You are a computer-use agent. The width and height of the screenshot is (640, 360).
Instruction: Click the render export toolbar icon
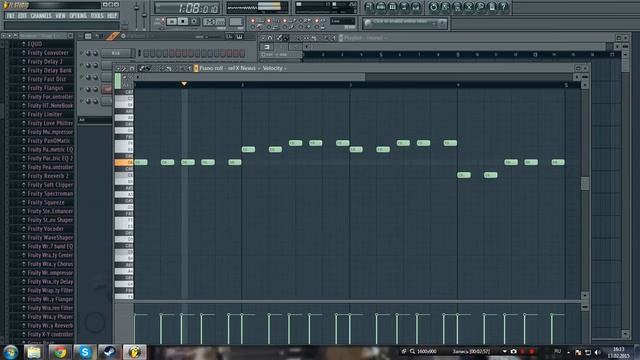tap(457, 7)
